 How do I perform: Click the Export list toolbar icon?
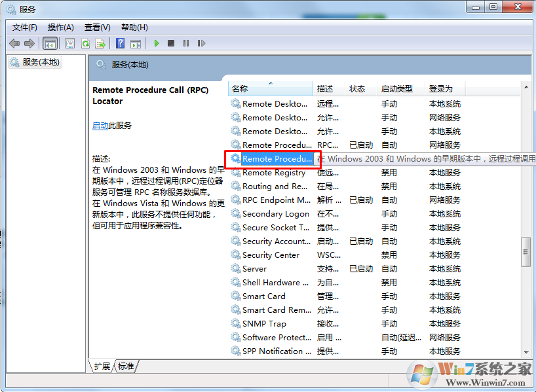click(100, 43)
